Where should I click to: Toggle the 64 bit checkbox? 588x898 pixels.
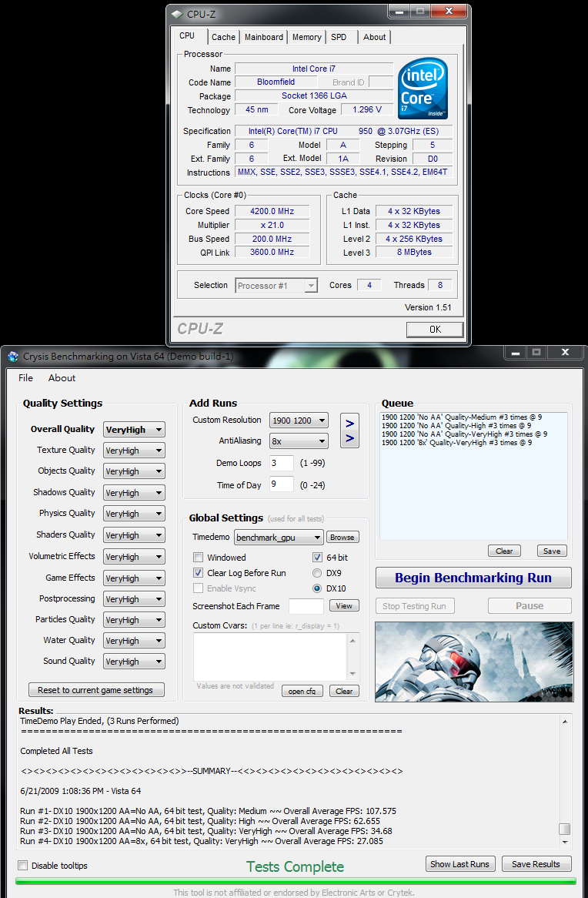317,558
